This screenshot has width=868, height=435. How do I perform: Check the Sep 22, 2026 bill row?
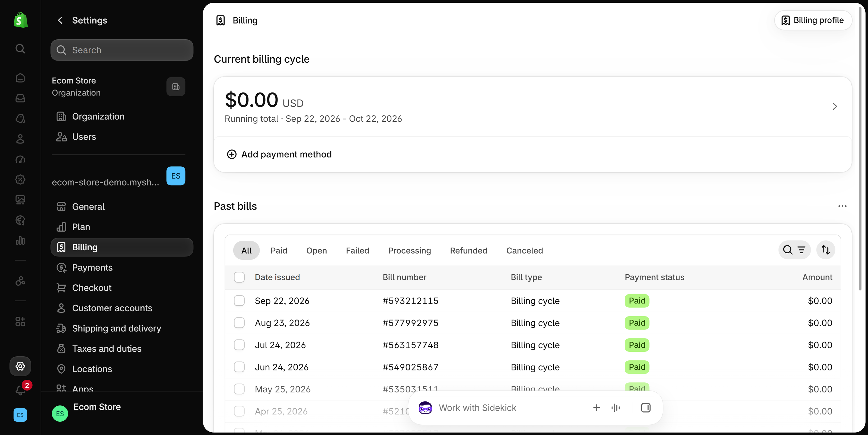pyautogui.click(x=239, y=300)
